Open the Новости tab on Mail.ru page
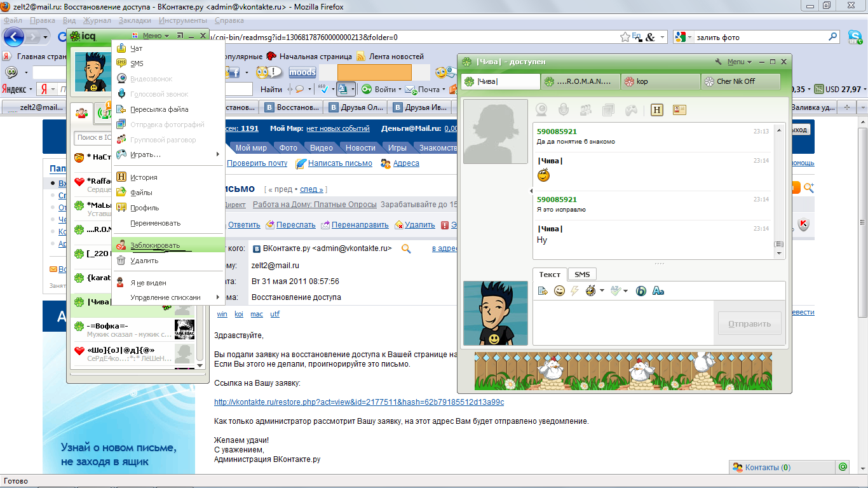868x488 pixels. [360, 148]
